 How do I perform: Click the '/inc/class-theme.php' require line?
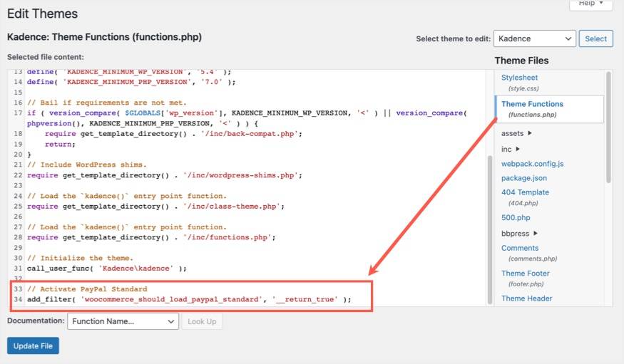click(x=155, y=207)
